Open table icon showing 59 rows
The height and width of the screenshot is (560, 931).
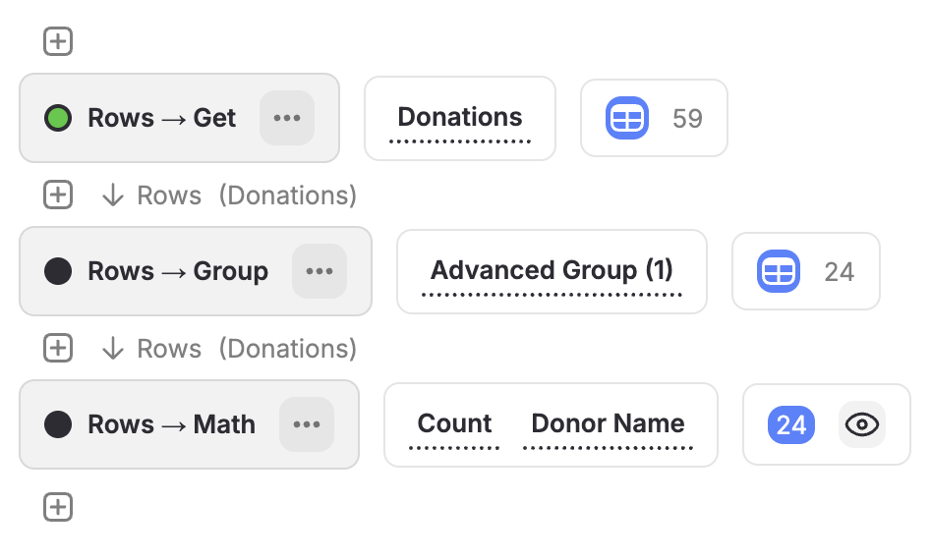click(627, 118)
